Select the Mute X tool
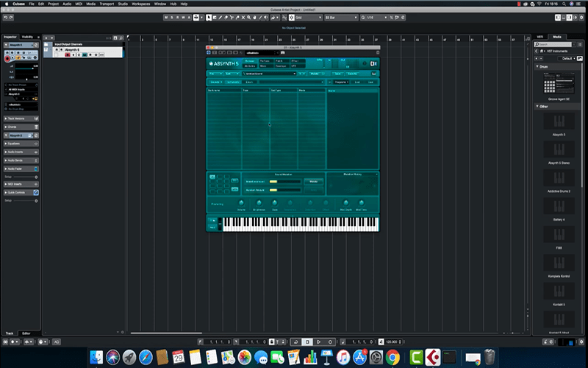Viewport: 588px width, 368px height. (x=243, y=18)
